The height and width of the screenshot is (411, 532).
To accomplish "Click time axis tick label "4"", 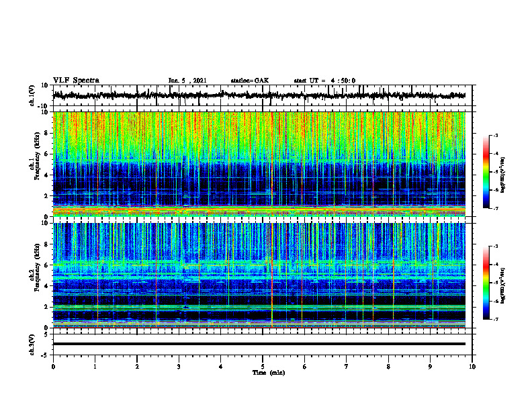I will (221, 367).
